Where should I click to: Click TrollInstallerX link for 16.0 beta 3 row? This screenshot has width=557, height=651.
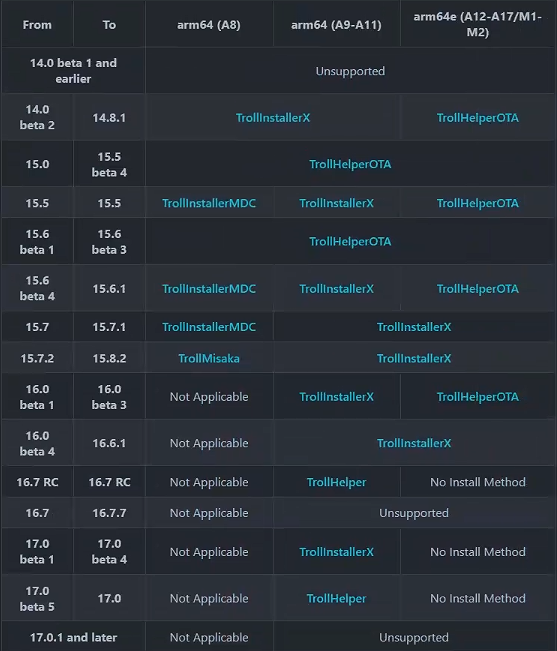tap(336, 397)
